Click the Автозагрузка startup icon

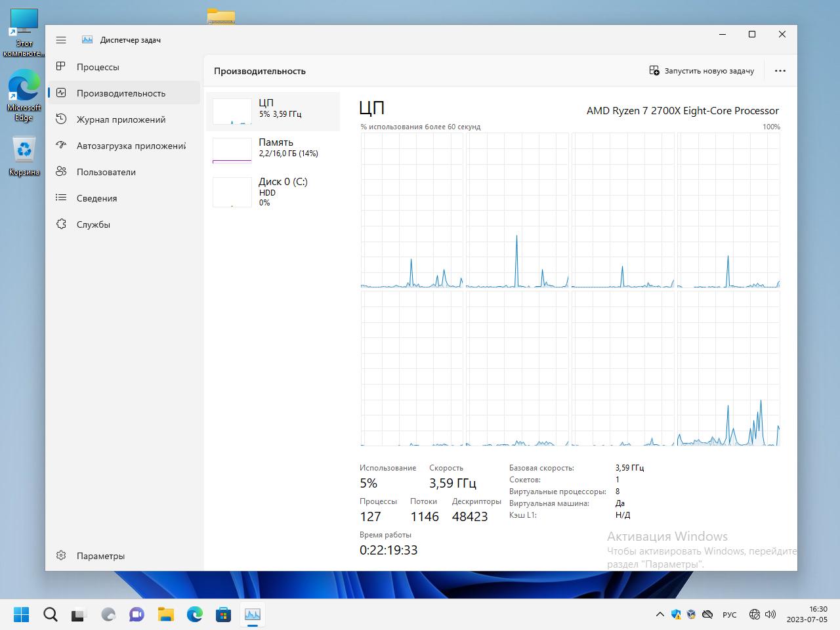61,145
